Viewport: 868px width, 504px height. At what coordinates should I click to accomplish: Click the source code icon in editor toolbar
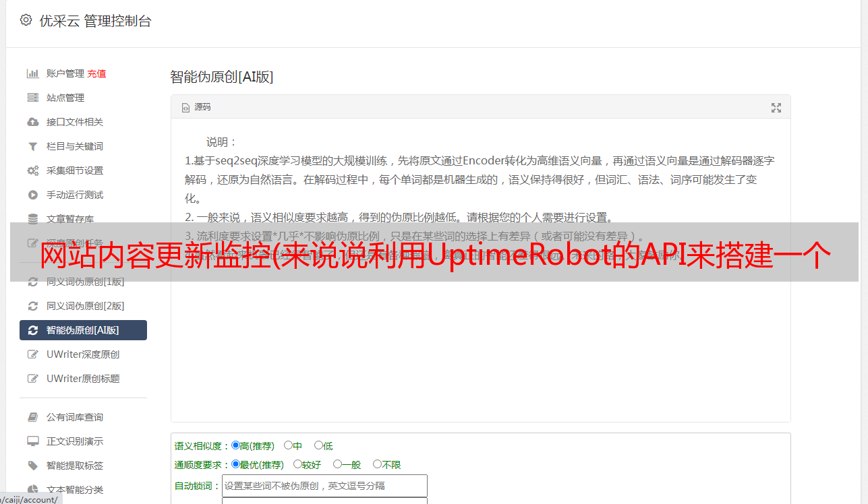pos(186,107)
